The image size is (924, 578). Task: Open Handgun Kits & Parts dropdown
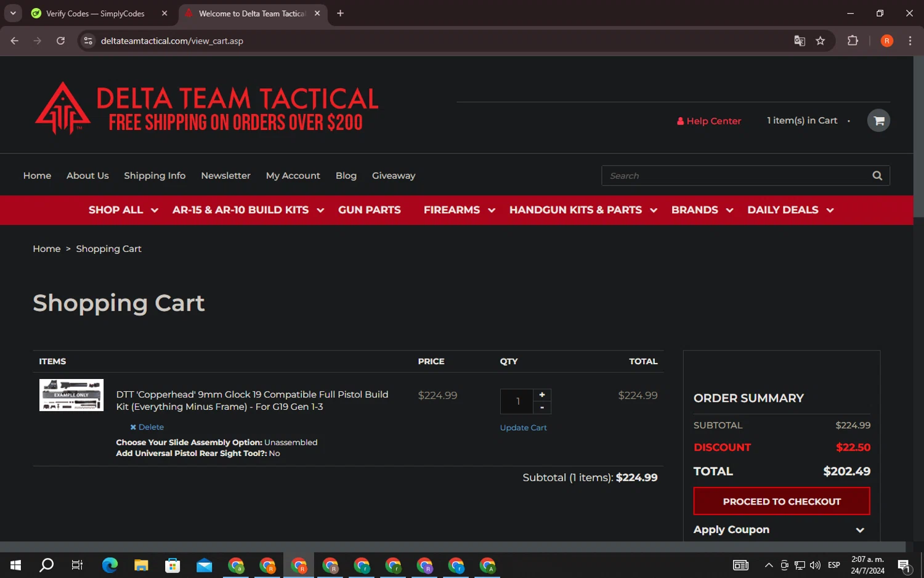[583, 210]
